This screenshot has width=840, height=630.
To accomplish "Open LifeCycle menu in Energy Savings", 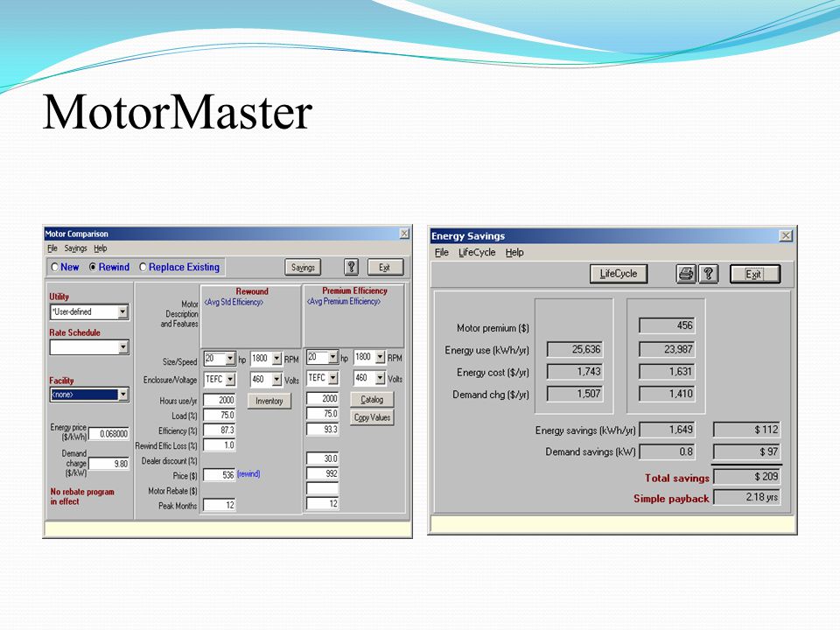I will tap(477, 252).
